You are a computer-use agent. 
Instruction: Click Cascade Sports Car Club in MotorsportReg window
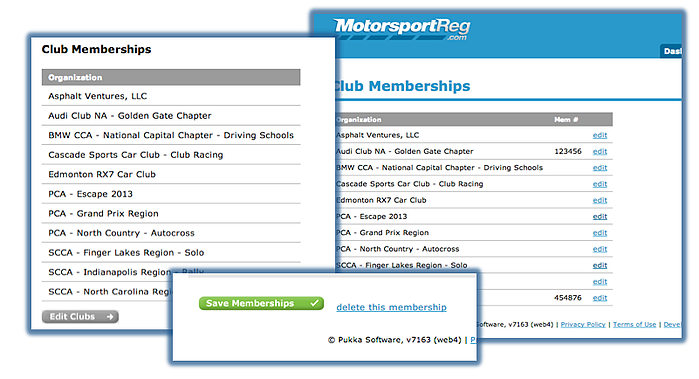tap(409, 184)
